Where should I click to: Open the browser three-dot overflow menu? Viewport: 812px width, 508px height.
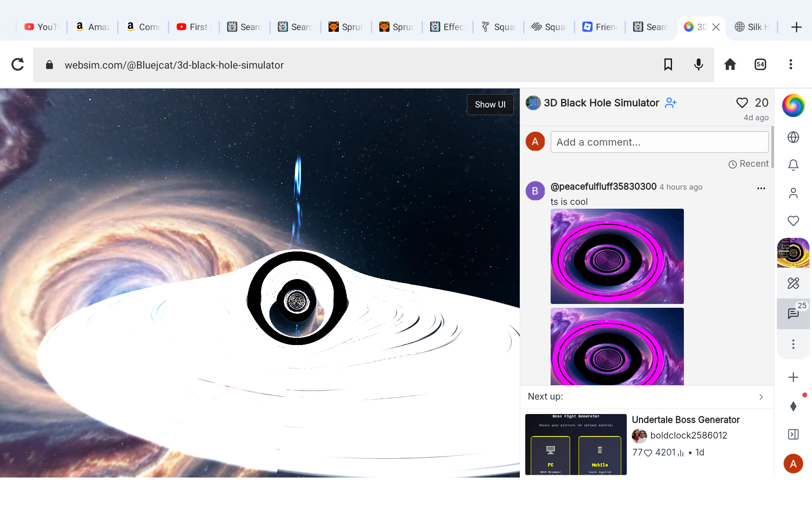pos(791,64)
